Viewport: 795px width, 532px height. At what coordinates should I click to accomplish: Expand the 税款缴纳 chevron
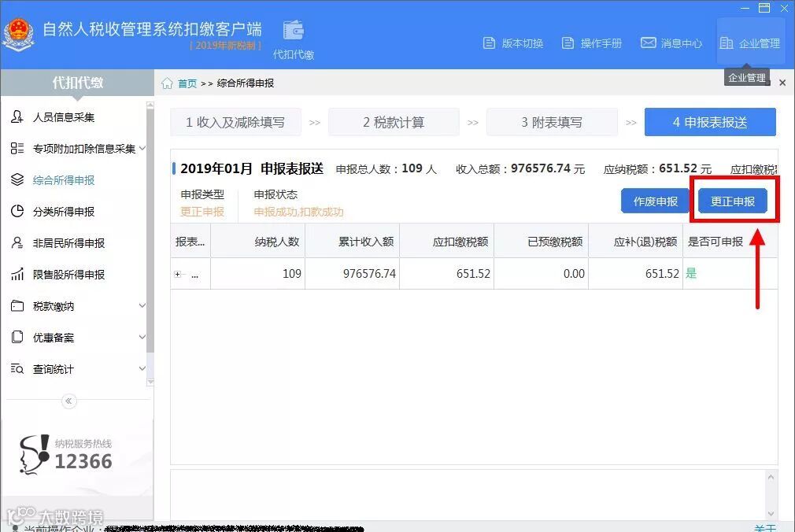pyautogui.click(x=142, y=305)
